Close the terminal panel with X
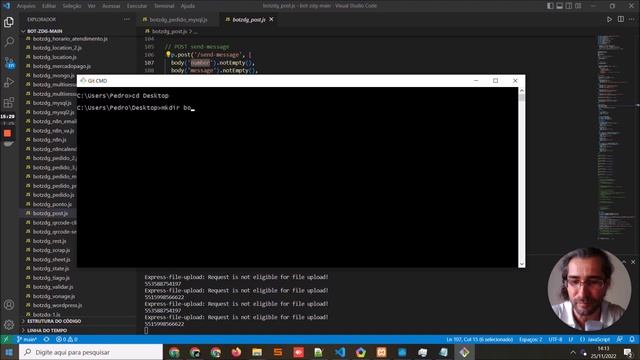640x360 pixels. point(633,262)
